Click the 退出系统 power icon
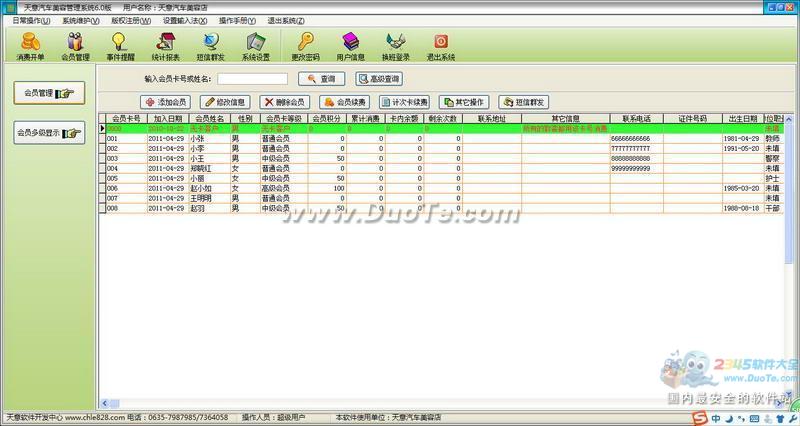This screenshot has width=800, height=426. 440,45
